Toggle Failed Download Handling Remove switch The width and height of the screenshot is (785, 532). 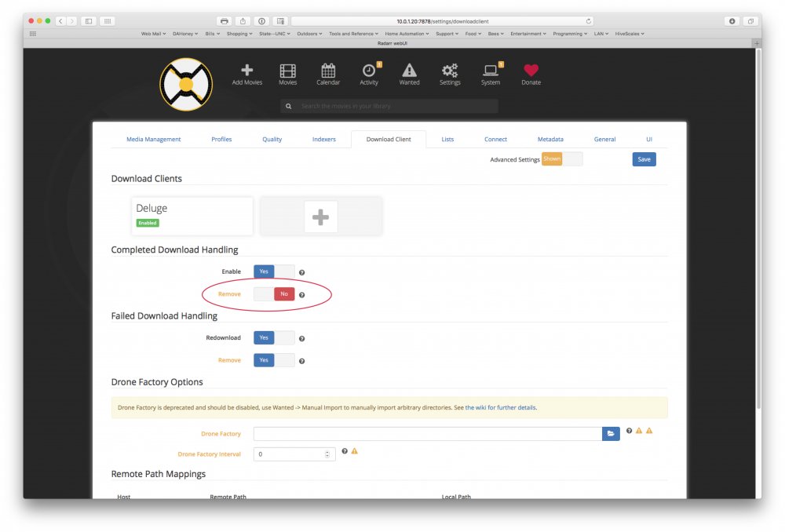pos(274,360)
